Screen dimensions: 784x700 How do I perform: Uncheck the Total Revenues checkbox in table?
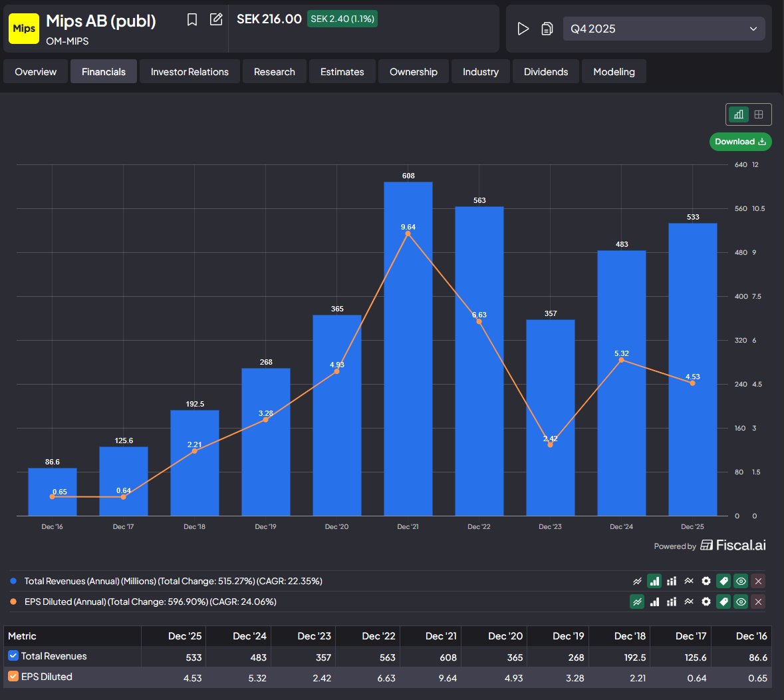click(13, 656)
